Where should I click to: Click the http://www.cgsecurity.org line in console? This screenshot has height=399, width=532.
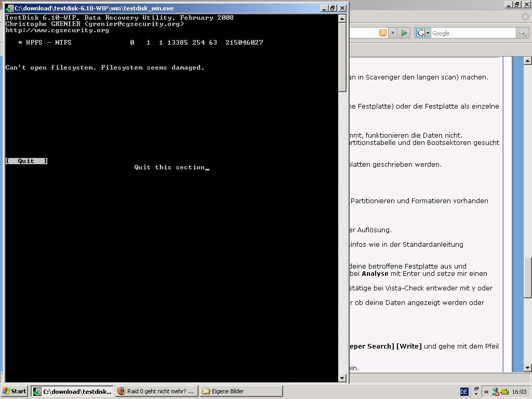pos(57,30)
